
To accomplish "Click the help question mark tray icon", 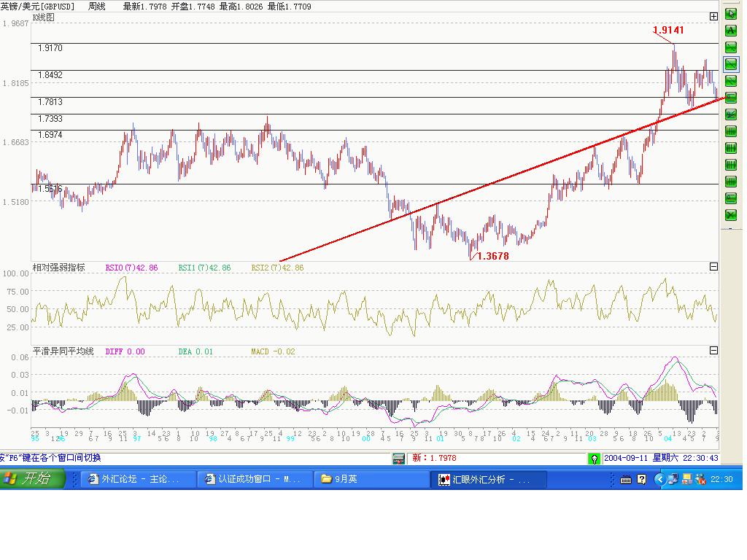I will [642, 479].
